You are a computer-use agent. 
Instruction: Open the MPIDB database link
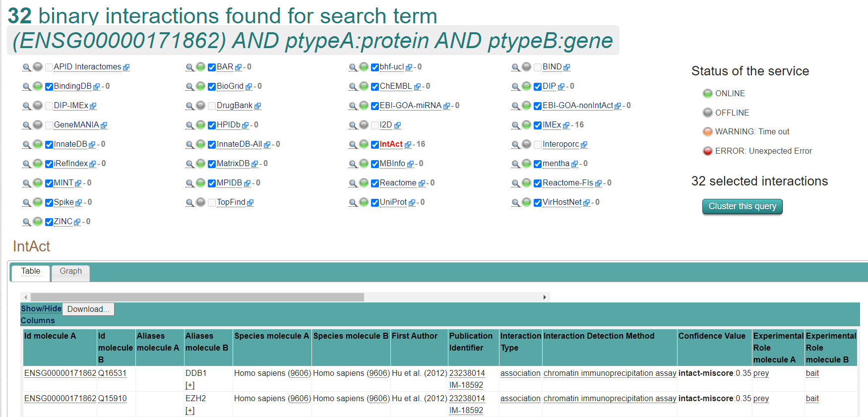(229, 183)
